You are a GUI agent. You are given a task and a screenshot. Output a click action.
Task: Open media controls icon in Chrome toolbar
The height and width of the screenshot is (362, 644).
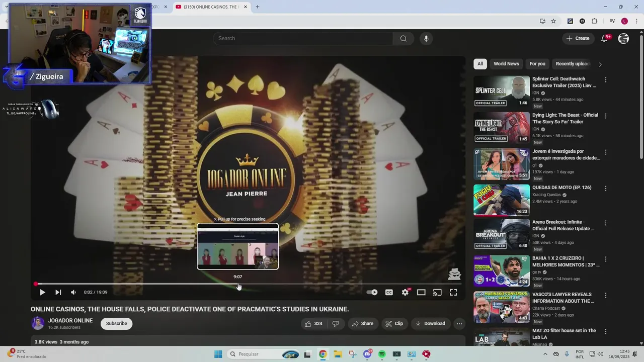(x=612, y=21)
